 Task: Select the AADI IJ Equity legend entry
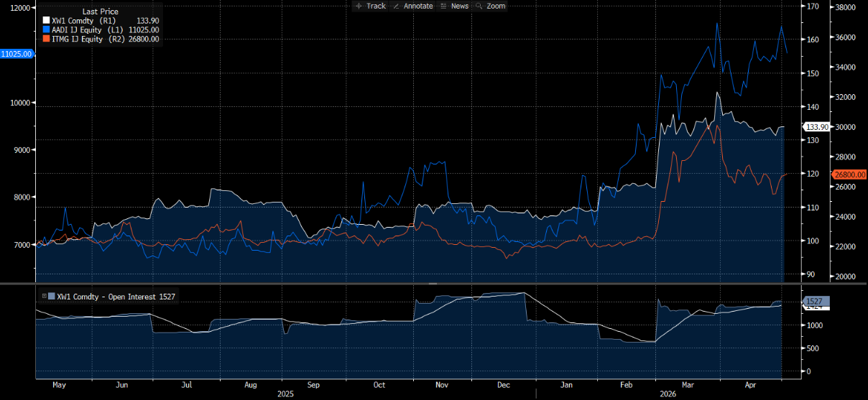[x=101, y=30]
